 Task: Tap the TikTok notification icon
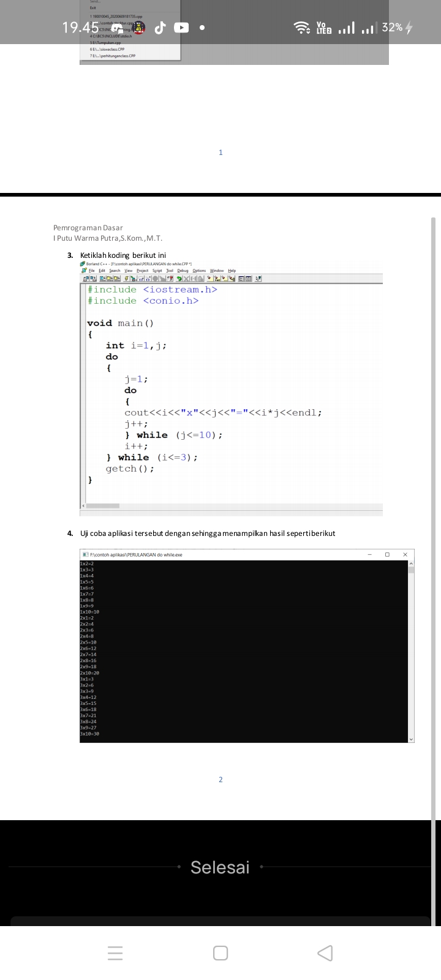pyautogui.click(x=160, y=28)
